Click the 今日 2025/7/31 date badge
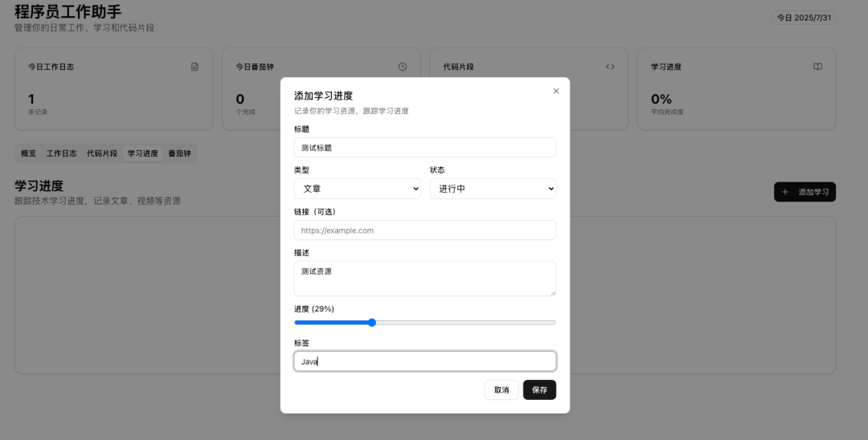This screenshot has width=868, height=440. click(804, 18)
